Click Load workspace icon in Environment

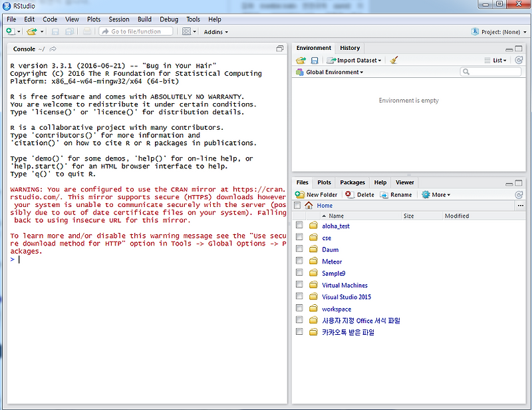(x=301, y=61)
